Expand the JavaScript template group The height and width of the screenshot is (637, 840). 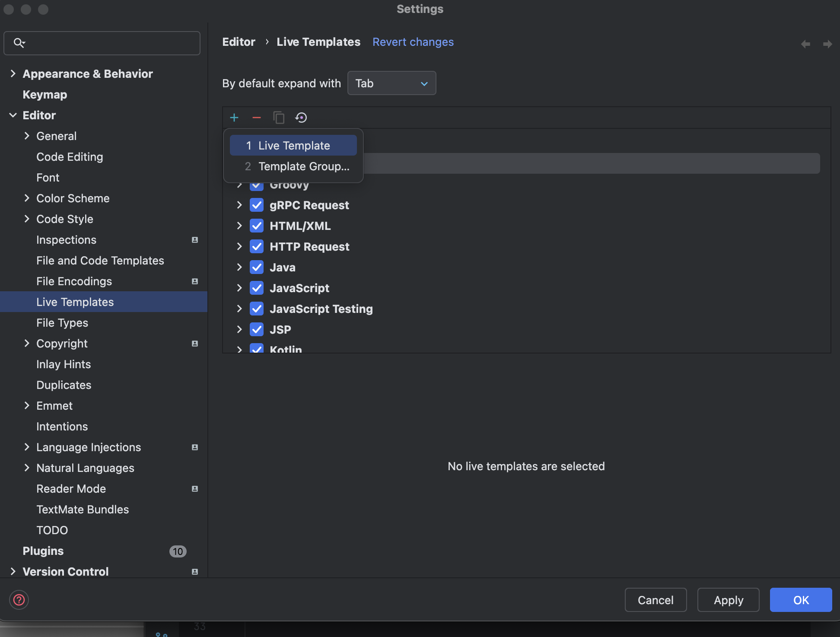coord(239,288)
